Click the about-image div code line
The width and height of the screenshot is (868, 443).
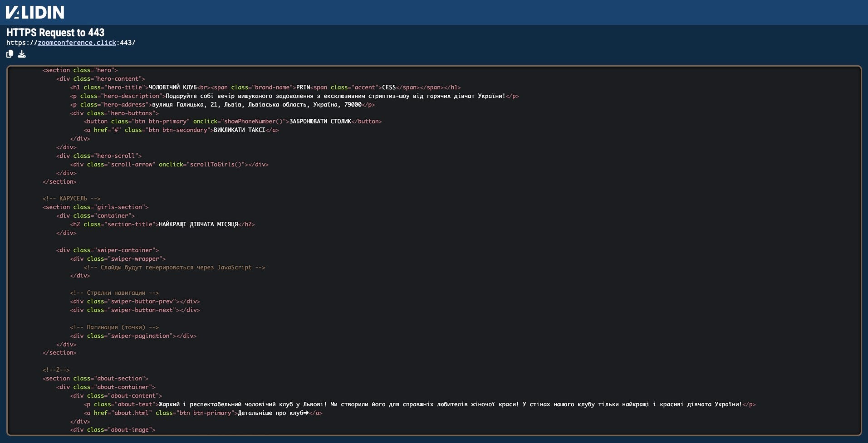(113, 430)
